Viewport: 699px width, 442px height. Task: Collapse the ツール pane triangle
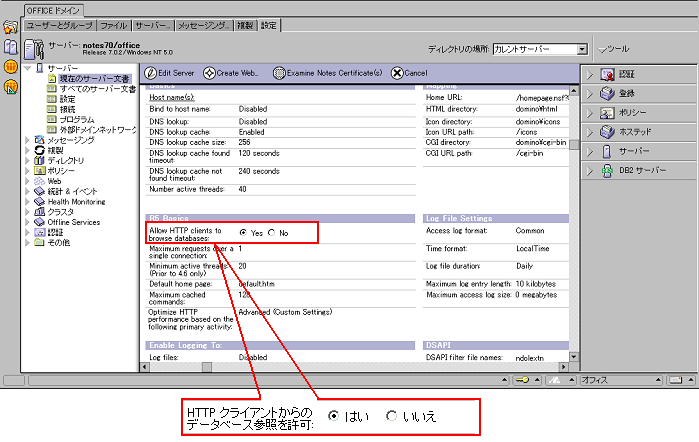click(x=602, y=50)
